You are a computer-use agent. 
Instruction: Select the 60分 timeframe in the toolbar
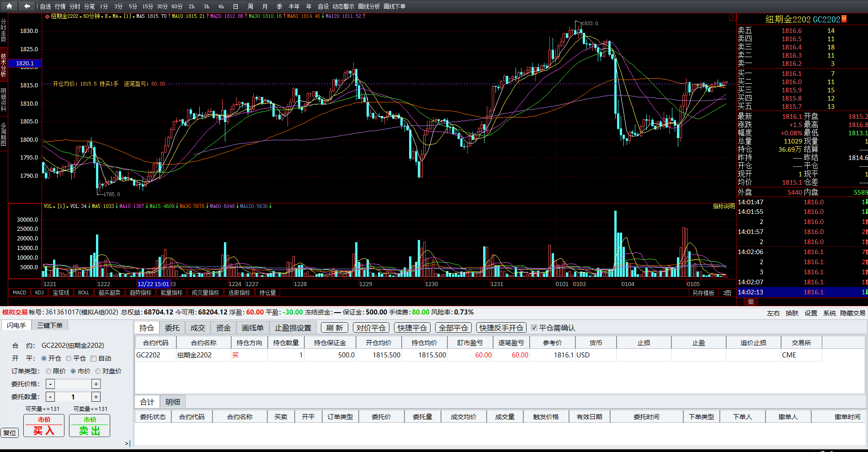coord(177,6)
